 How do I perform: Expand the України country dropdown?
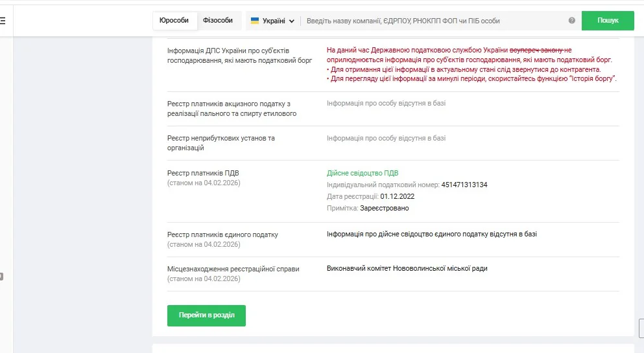pos(272,21)
